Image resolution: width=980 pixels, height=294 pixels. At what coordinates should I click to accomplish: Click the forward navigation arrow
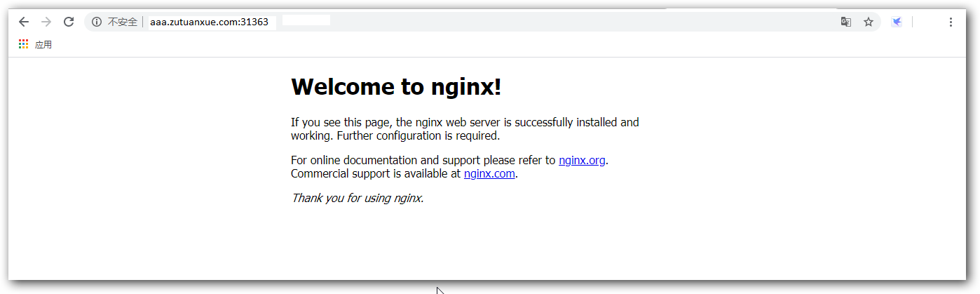coord(46,22)
